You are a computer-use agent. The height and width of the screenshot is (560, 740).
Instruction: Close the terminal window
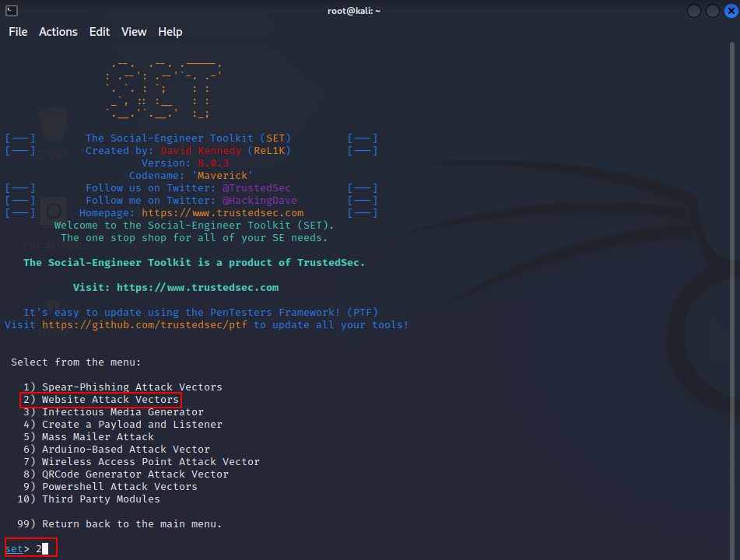point(729,11)
